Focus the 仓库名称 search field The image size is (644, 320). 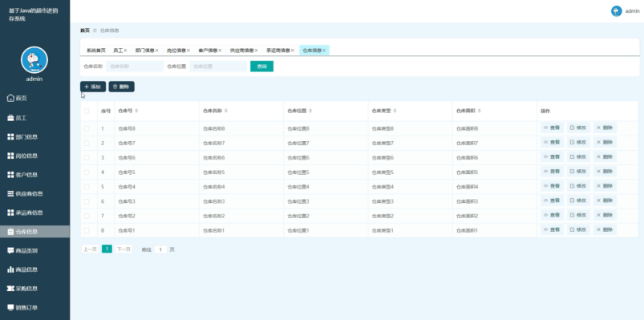coord(135,66)
